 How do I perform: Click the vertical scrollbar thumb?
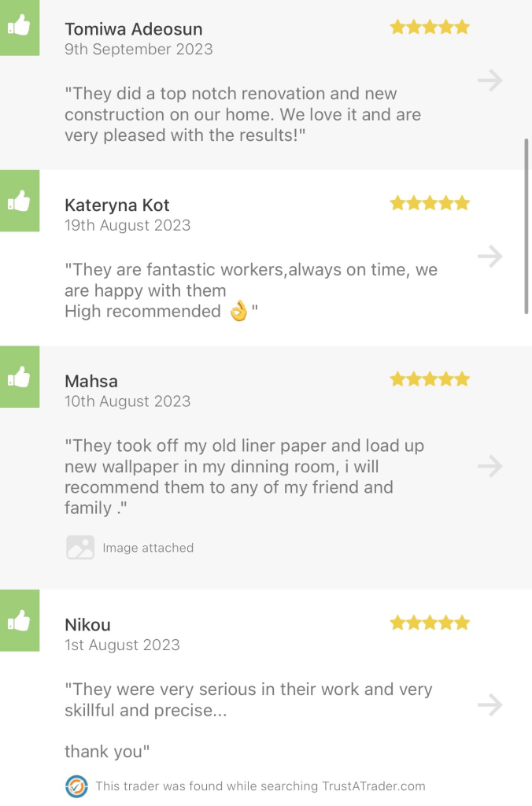526,227
